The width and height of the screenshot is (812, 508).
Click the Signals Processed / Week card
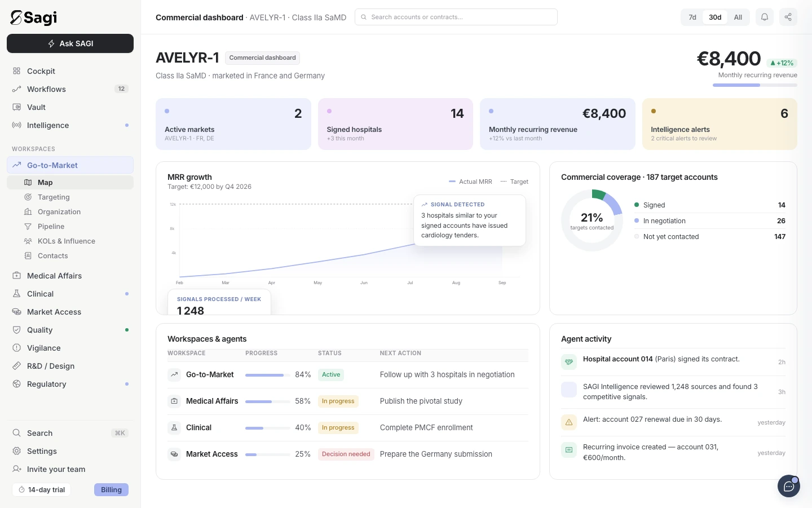219,302
